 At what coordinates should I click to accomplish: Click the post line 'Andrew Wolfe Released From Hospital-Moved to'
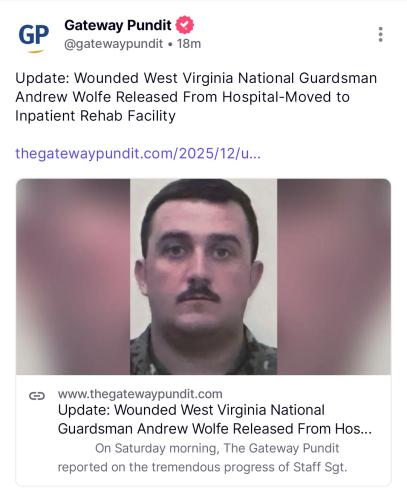[183, 97]
